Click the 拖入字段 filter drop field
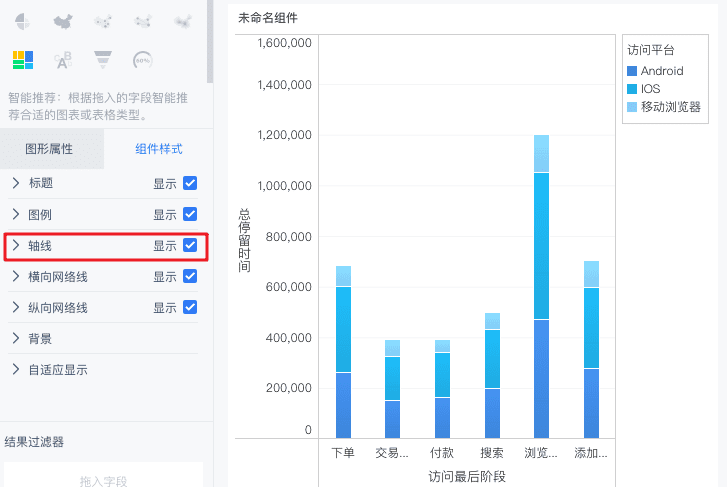The image size is (727, 487). tap(103, 475)
